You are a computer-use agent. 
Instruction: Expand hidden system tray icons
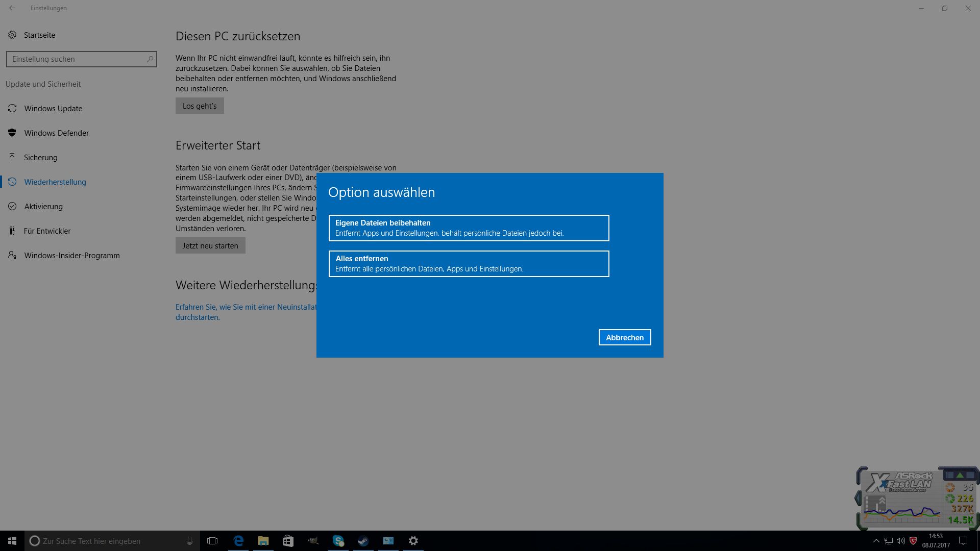tap(876, 541)
